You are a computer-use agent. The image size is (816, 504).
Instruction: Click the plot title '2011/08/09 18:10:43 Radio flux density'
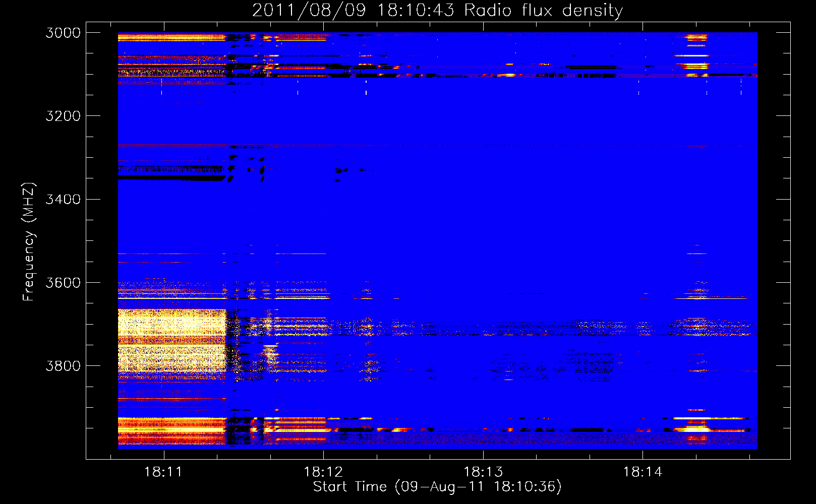pyautogui.click(x=437, y=10)
